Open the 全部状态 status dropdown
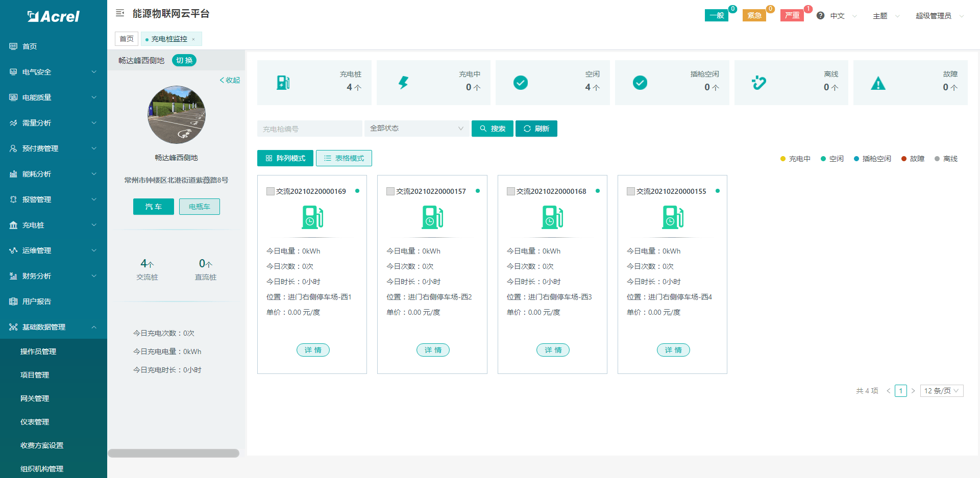 (x=416, y=129)
